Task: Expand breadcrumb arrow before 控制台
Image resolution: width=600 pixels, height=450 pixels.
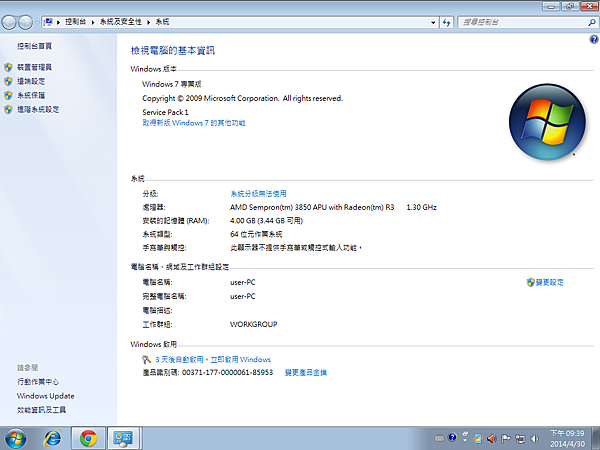Action: (x=58, y=22)
